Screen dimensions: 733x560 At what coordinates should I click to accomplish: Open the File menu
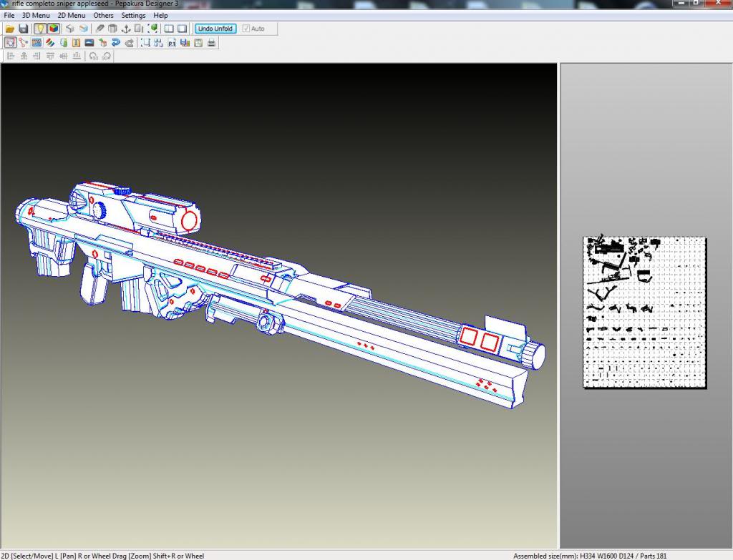pyautogui.click(x=9, y=15)
